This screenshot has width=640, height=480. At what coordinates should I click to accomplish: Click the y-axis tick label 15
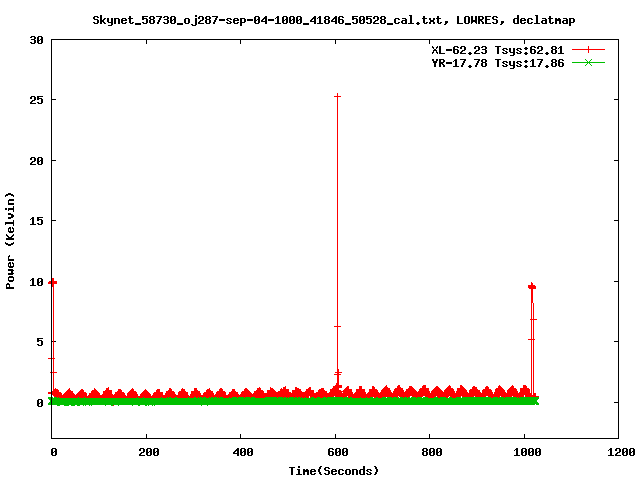36,221
